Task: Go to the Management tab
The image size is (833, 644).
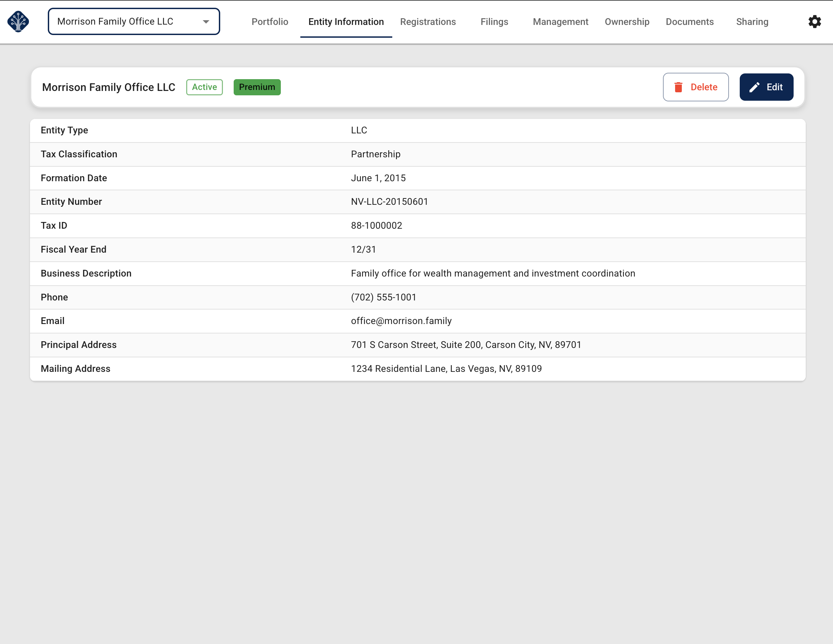Action: click(560, 22)
